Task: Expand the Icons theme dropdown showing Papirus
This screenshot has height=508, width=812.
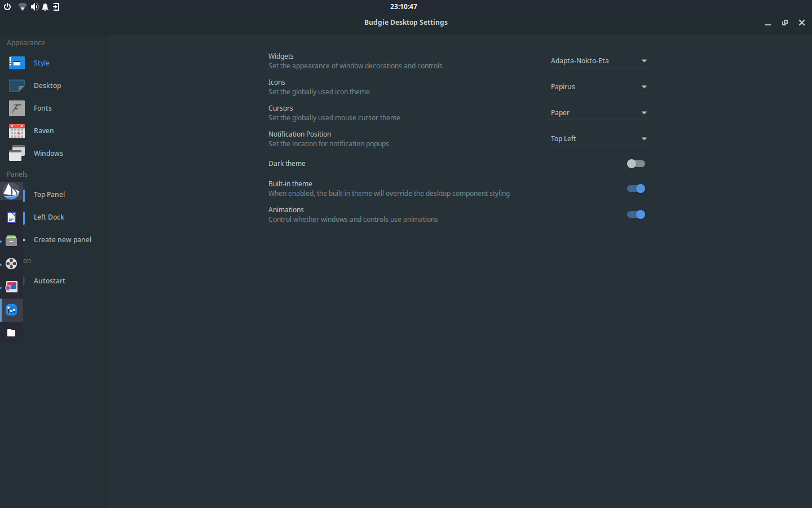Action: tap(598, 87)
